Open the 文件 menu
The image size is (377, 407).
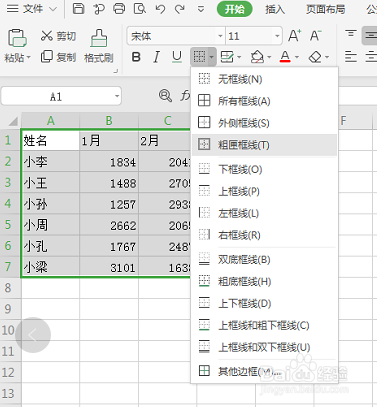coord(32,9)
